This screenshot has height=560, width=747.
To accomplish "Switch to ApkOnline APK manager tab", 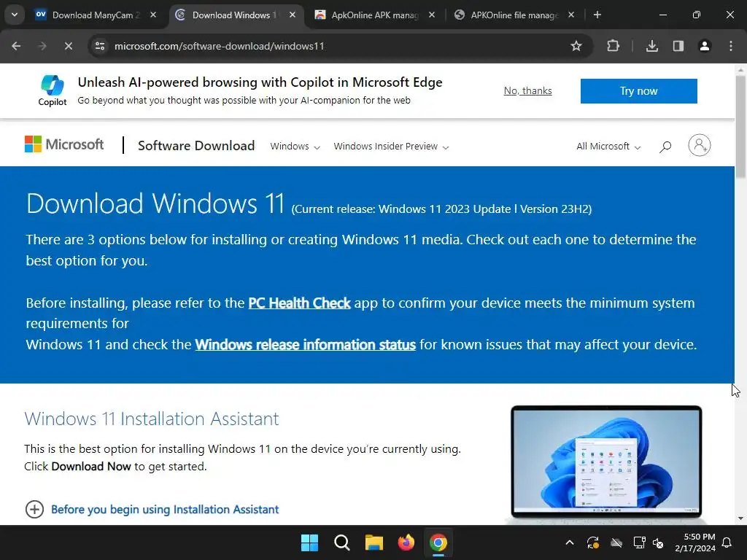I will coord(375,15).
